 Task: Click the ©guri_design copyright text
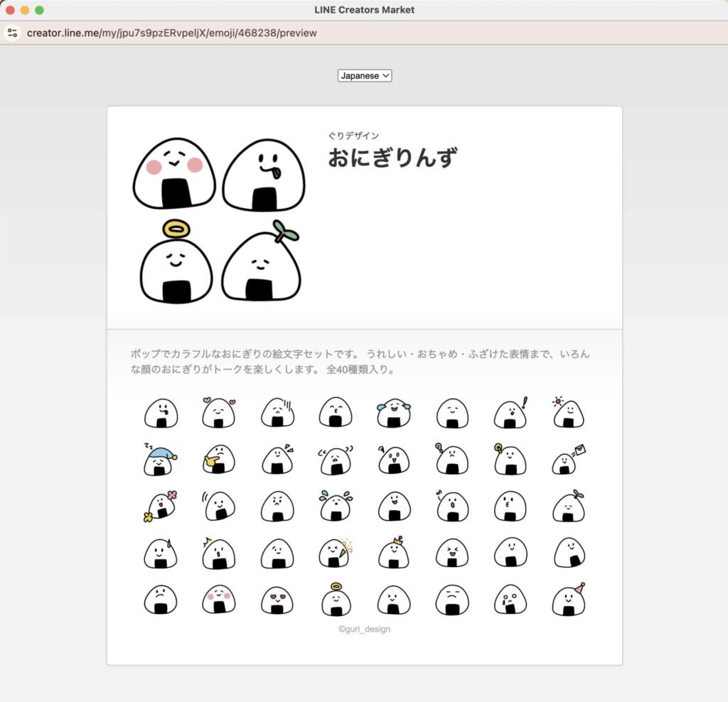click(364, 629)
